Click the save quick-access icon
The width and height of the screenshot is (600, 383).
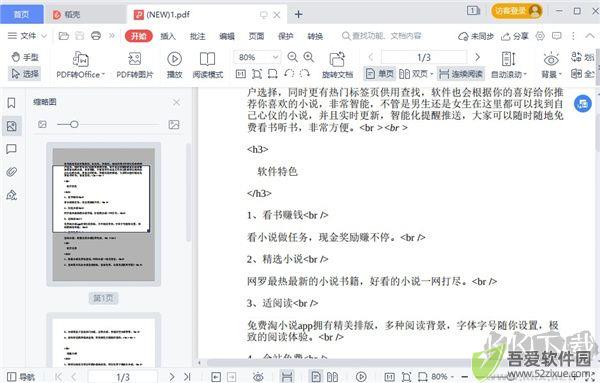click(x=80, y=36)
